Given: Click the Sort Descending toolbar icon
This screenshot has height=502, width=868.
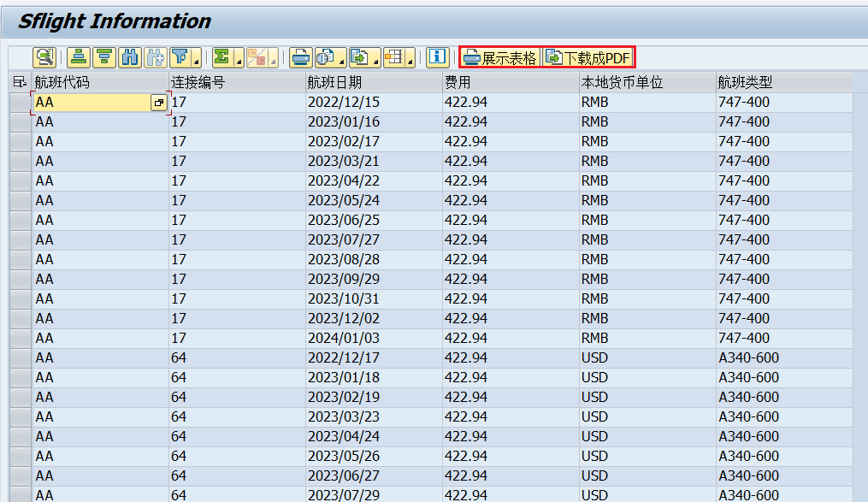Looking at the screenshot, I should tap(104, 57).
